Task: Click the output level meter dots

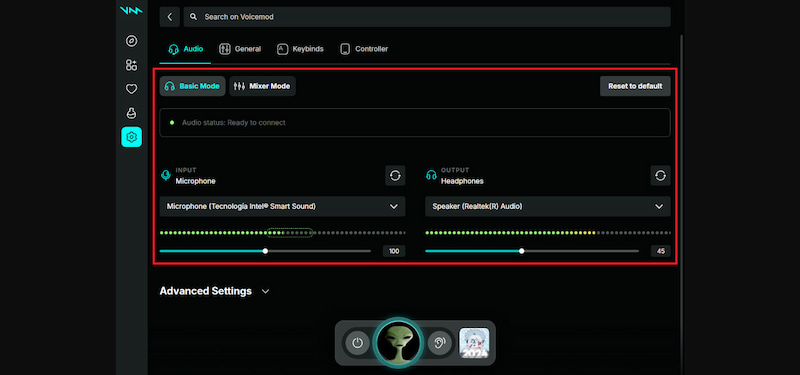Action: [548, 233]
